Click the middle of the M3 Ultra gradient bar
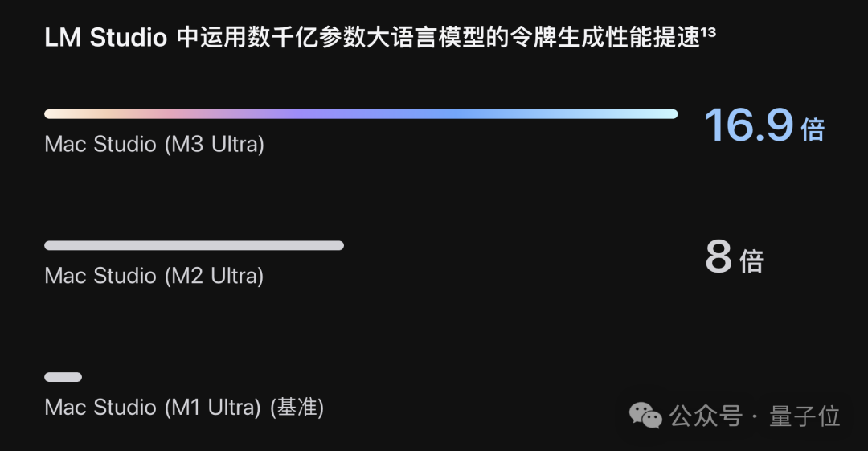This screenshot has width=868, height=451. point(361,114)
